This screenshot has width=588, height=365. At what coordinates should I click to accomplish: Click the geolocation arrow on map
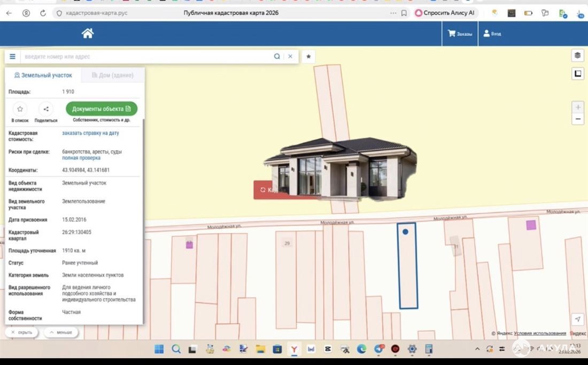point(577,319)
